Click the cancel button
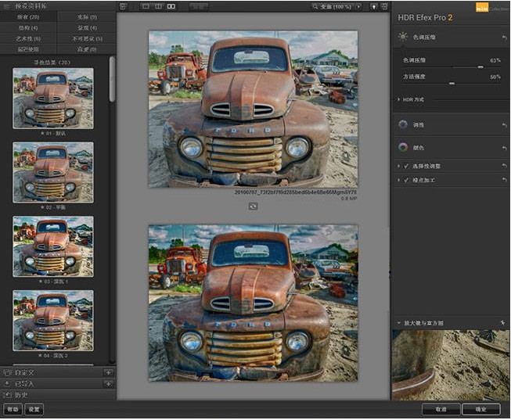This screenshot has width=511, height=420. coord(441,409)
